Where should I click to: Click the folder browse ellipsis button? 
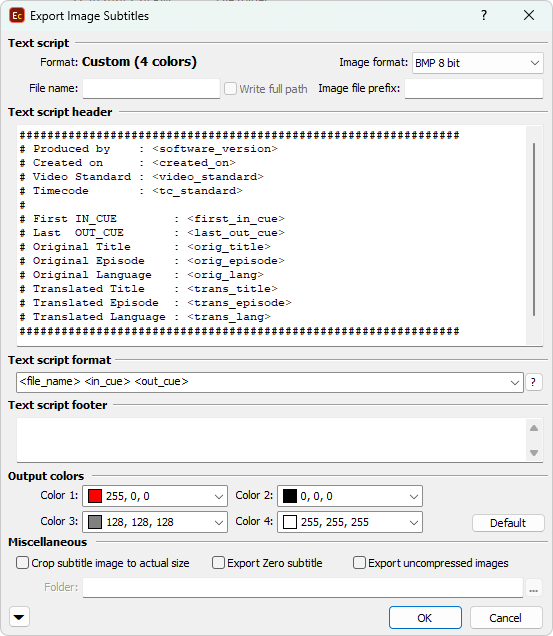point(534,588)
